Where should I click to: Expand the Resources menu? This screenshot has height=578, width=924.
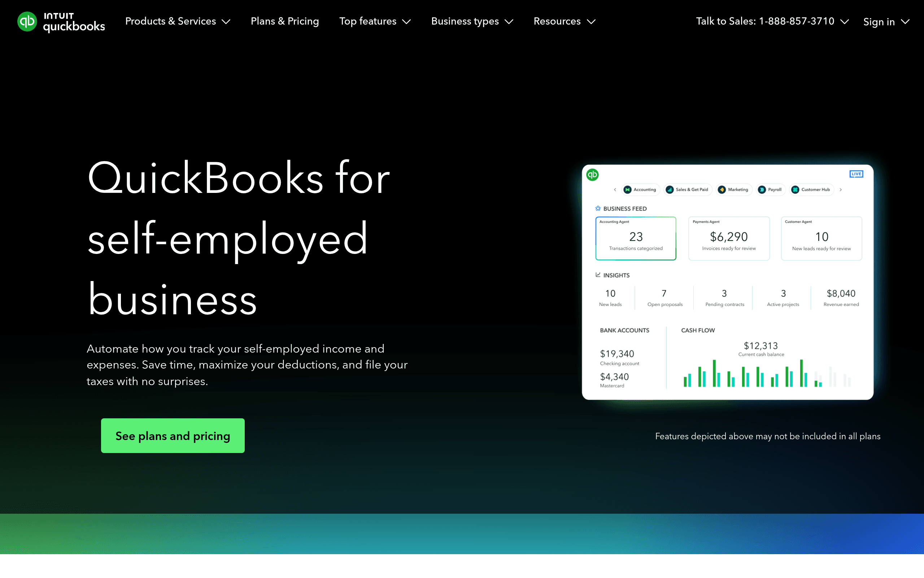565,21
